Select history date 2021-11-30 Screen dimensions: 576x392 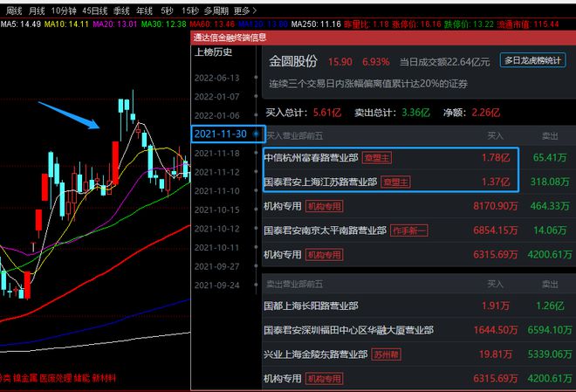coord(221,134)
